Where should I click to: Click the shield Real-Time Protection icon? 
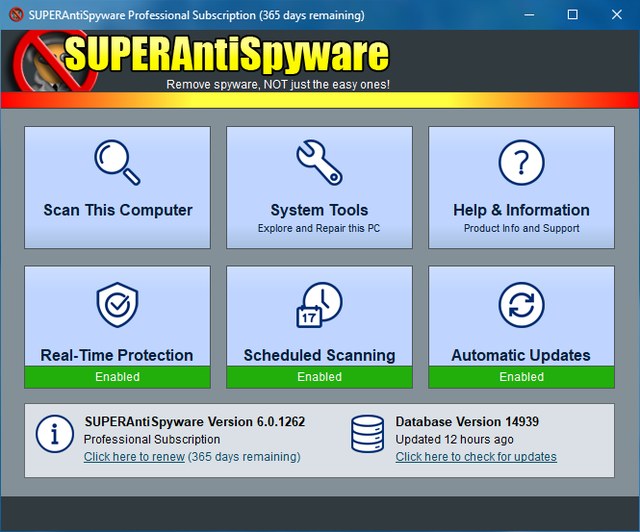pos(117,306)
